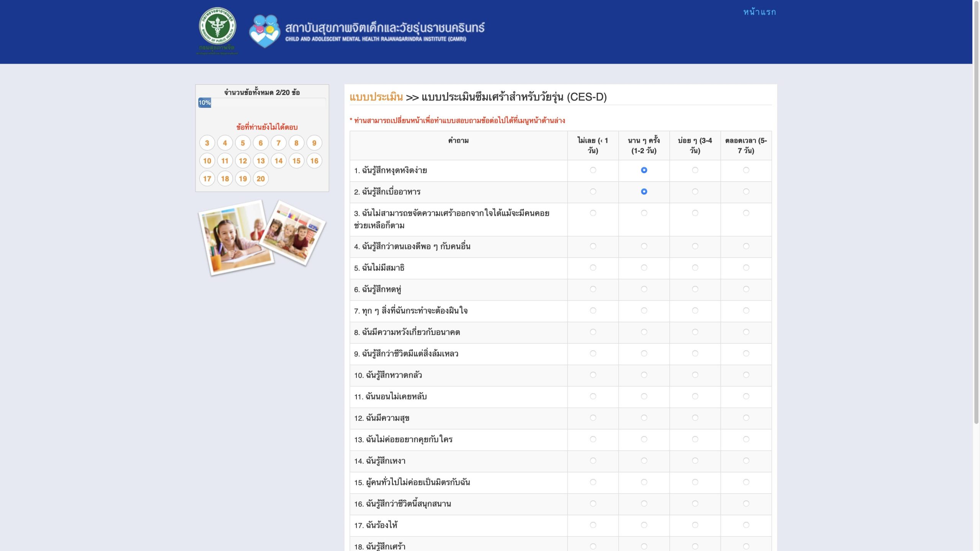
Task: Select 'ตลอดเวลา' for question 3
Action: pos(746,213)
